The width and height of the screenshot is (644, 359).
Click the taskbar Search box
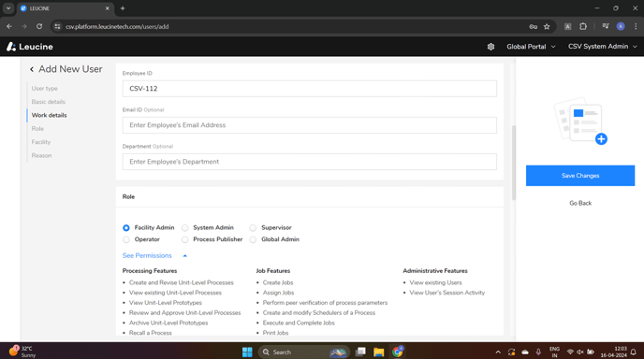point(303,352)
